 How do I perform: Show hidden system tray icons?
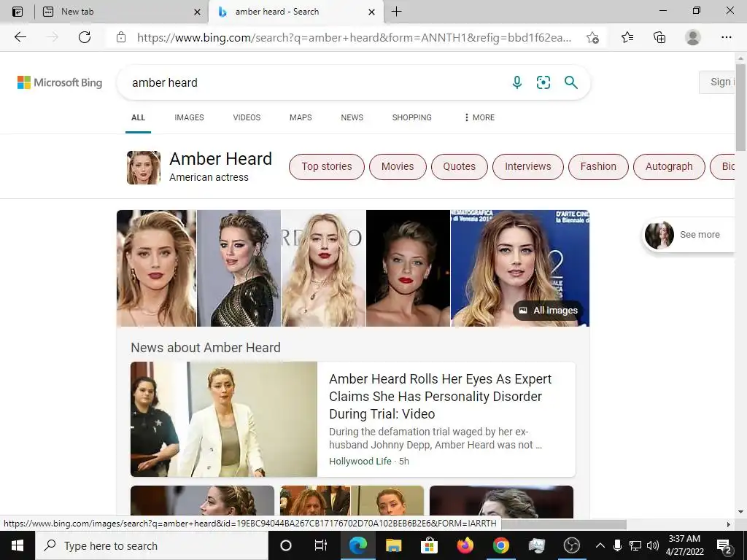tap(600, 545)
